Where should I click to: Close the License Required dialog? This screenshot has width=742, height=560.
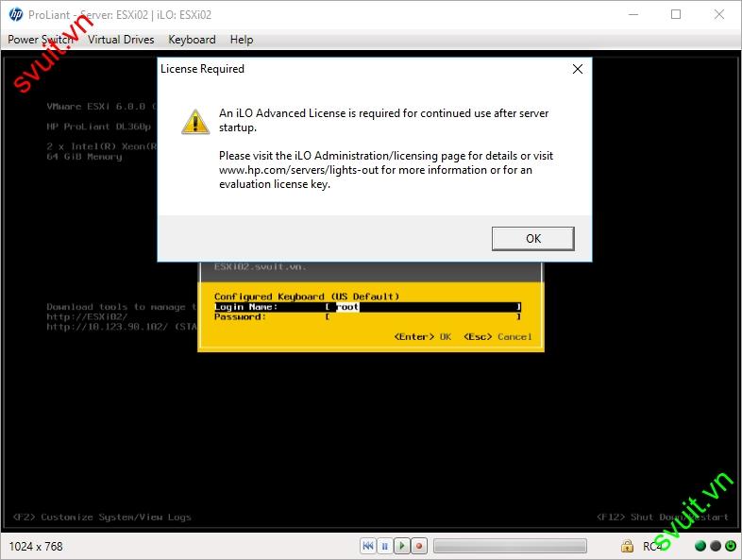578,69
